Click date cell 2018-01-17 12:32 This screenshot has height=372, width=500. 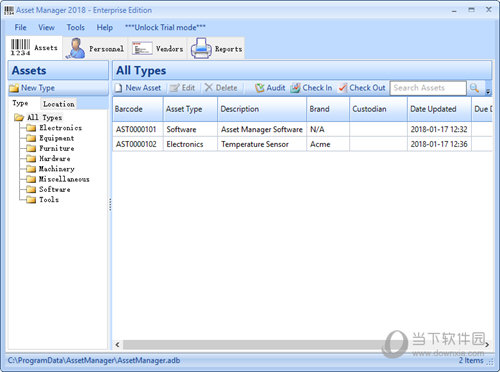439,129
